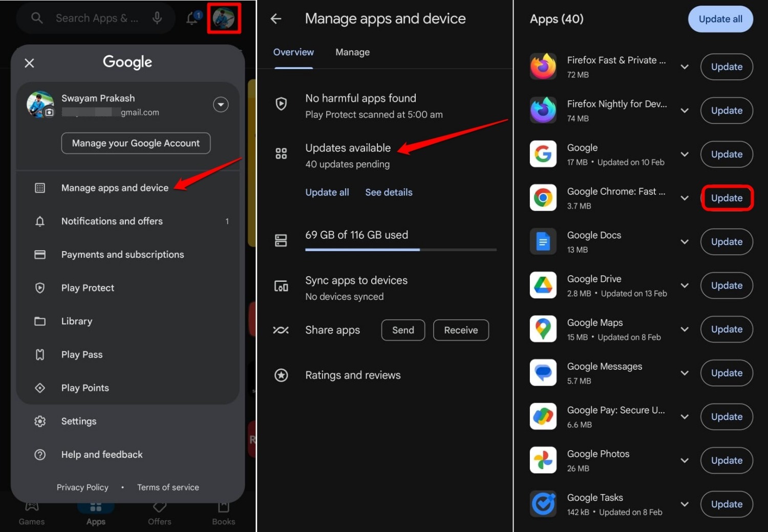Viewport: 768px width, 532px height.
Task: Expand the account switcher arrow
Action: 221,104
